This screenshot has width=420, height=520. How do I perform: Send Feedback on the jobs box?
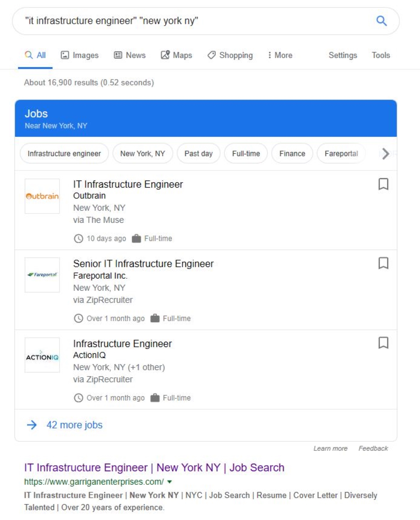373,448
